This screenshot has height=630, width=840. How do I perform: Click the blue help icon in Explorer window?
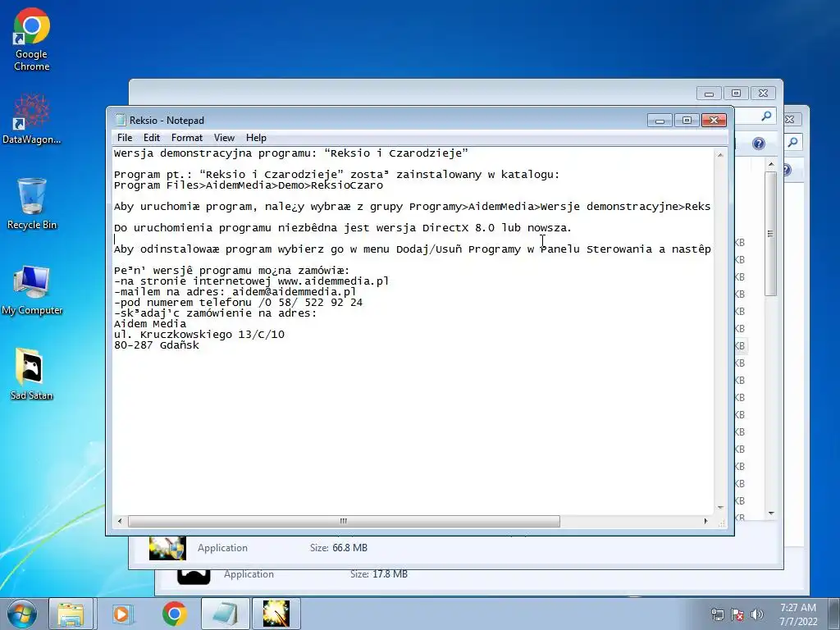coord(759,144)
